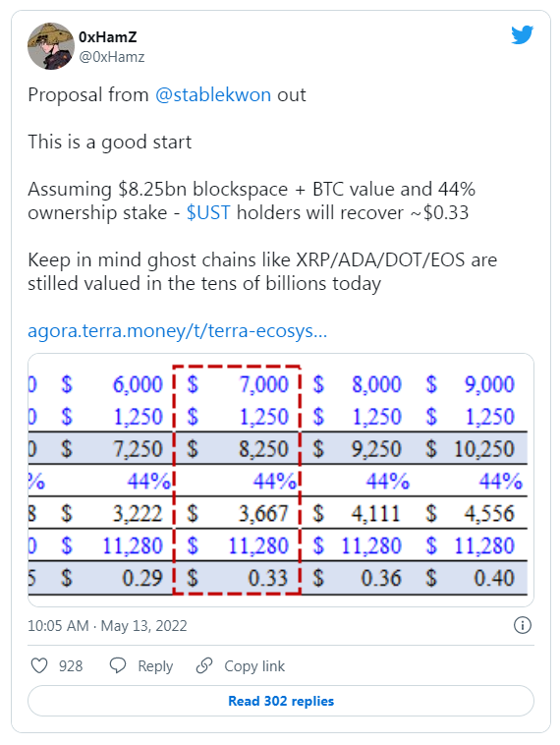The height and width of the screenshot is (745, 560).
Task: Like the tweet with heart icon
Action: coord(39,665)
